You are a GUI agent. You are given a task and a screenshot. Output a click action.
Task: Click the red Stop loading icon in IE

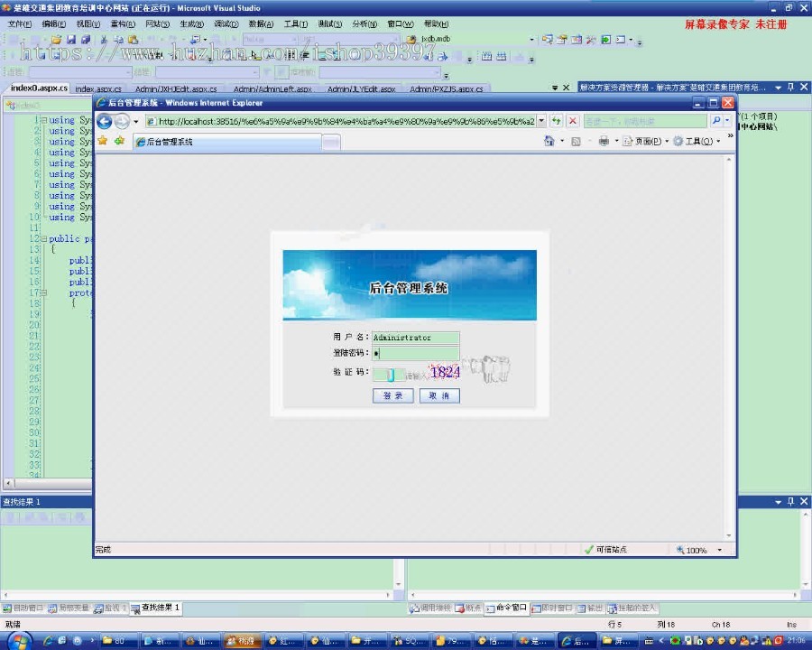click(x=573, y=121)
